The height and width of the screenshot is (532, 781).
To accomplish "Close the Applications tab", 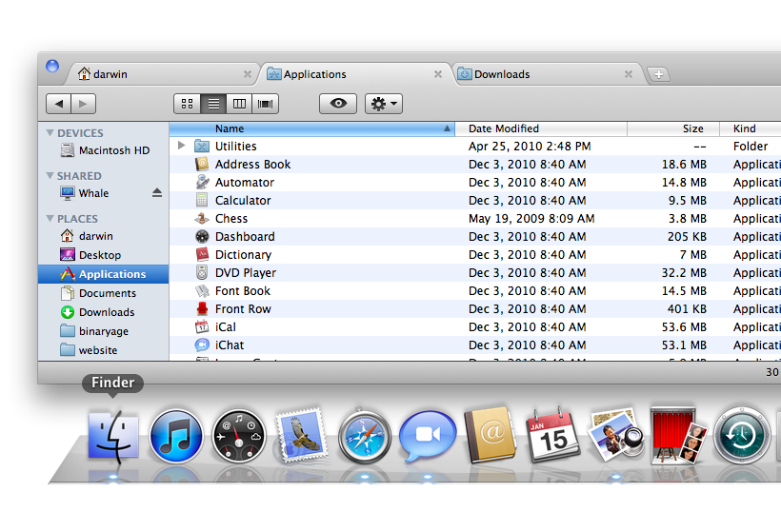I will 438,74.
